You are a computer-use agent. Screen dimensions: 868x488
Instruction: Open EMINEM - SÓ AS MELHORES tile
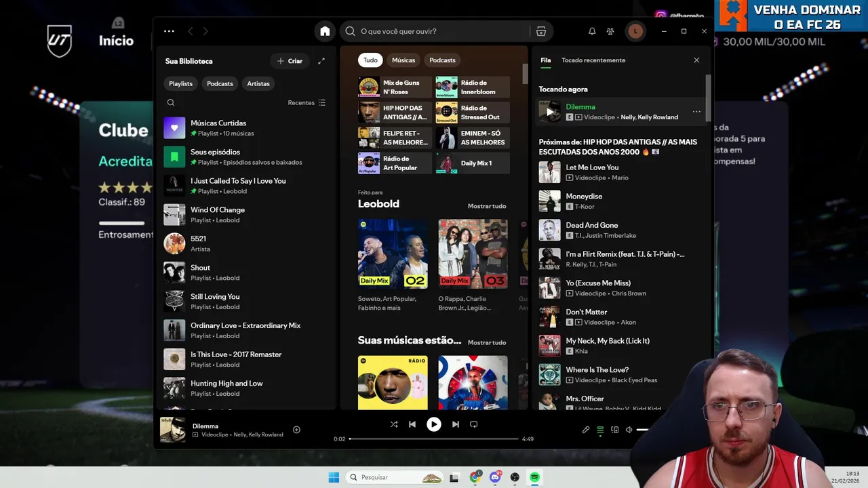point(473,138)
